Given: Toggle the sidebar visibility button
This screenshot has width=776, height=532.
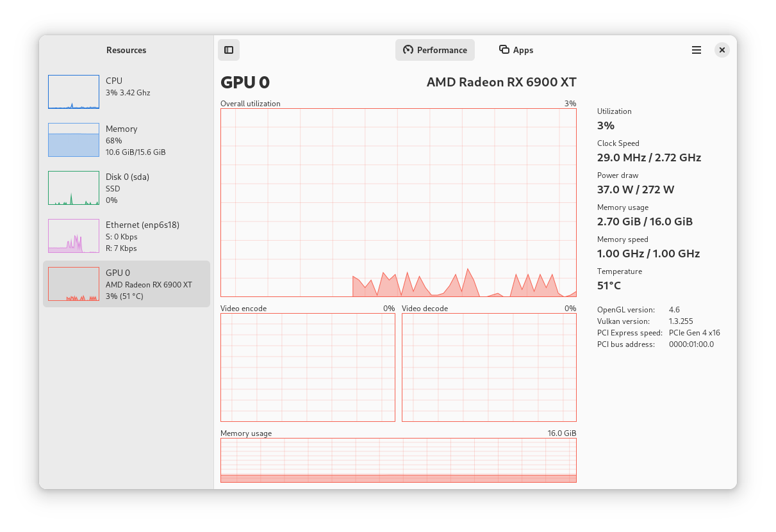Looking at the screenshot, I should coord(229,50).
